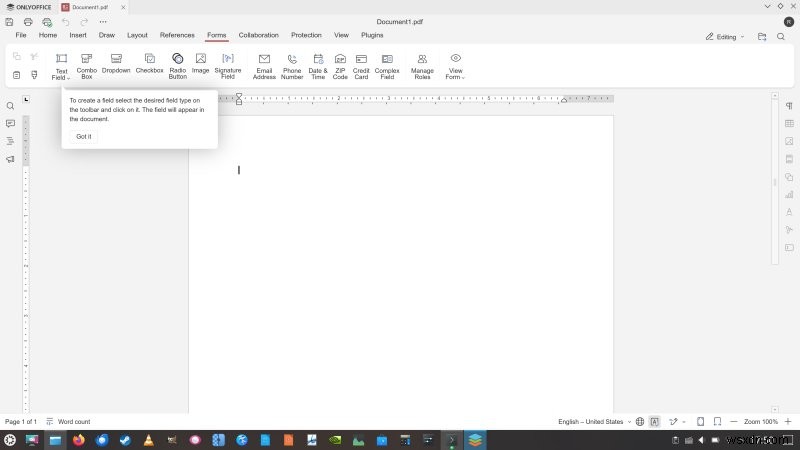800x450 pixels.
Task: Switch to the Insert tab
Action: pos(78,35)
